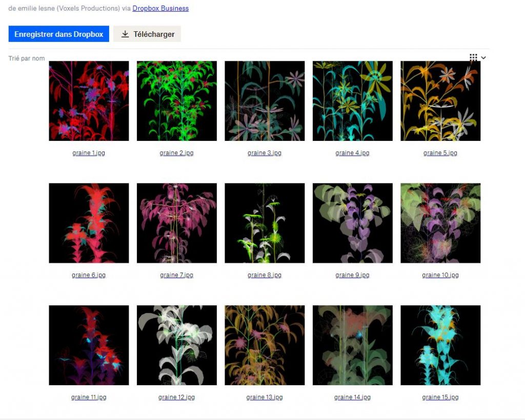Click the Télécharger download button
The image size is (525, 420).
tap(147, 34)
